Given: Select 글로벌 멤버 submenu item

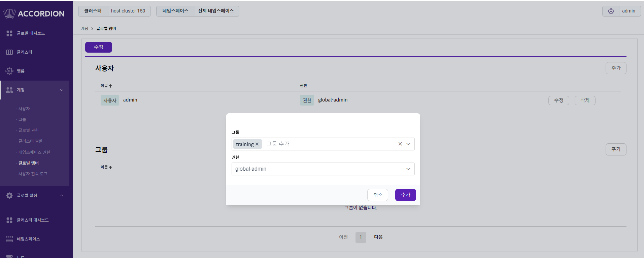Looking at the screenshot, I should point(29,163).
